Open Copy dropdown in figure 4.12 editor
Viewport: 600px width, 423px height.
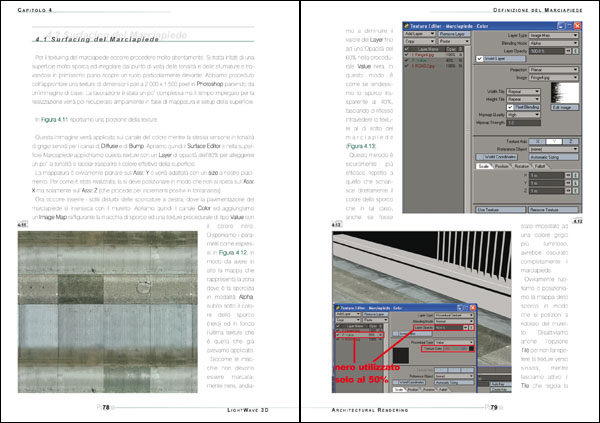pos(420,41)
